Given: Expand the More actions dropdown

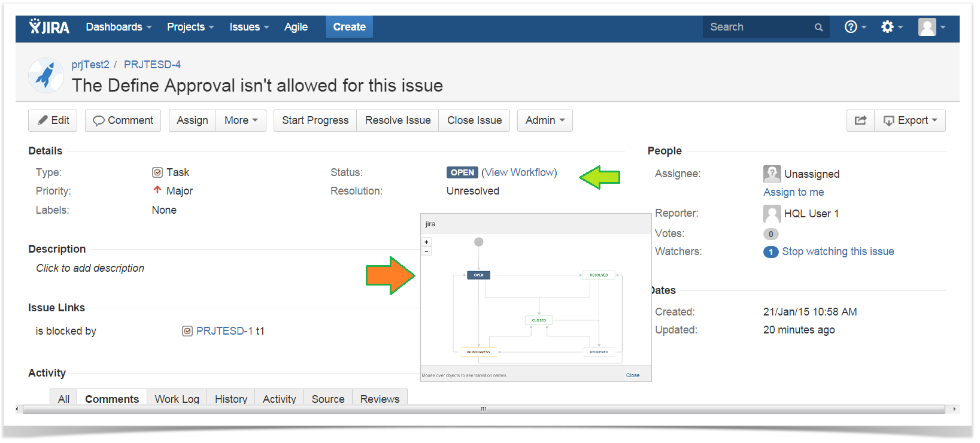Looking at the screenshot, I should click(x=241, y=120).
